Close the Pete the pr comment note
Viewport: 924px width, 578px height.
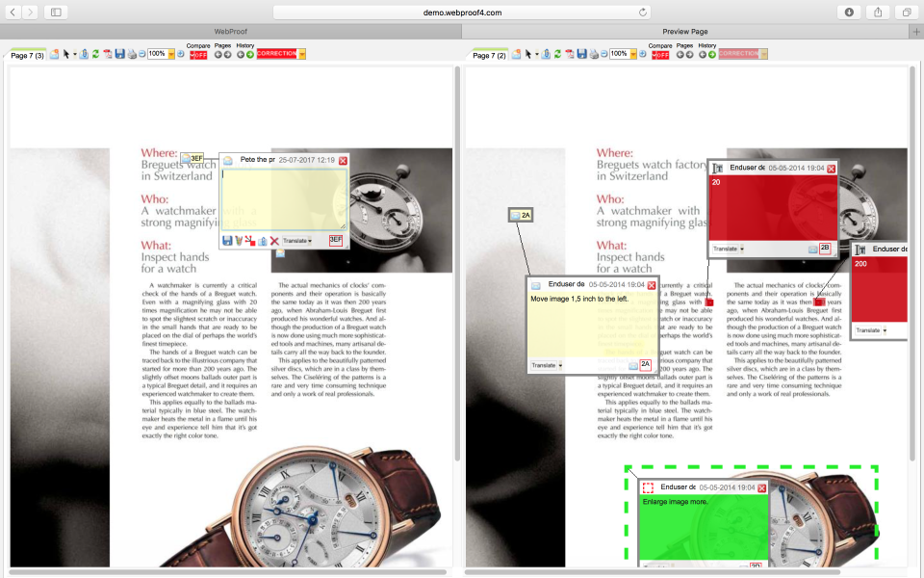click(x=343, y=161)
